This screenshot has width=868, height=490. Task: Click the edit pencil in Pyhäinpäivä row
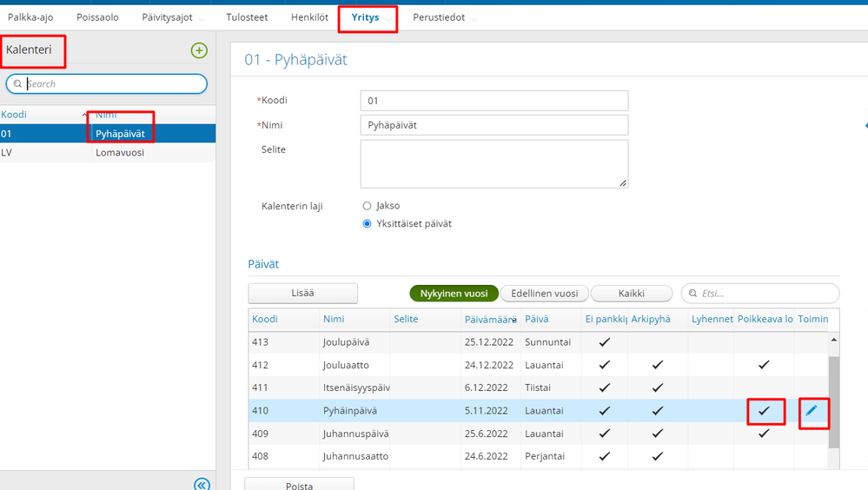[x=811, y=410]
